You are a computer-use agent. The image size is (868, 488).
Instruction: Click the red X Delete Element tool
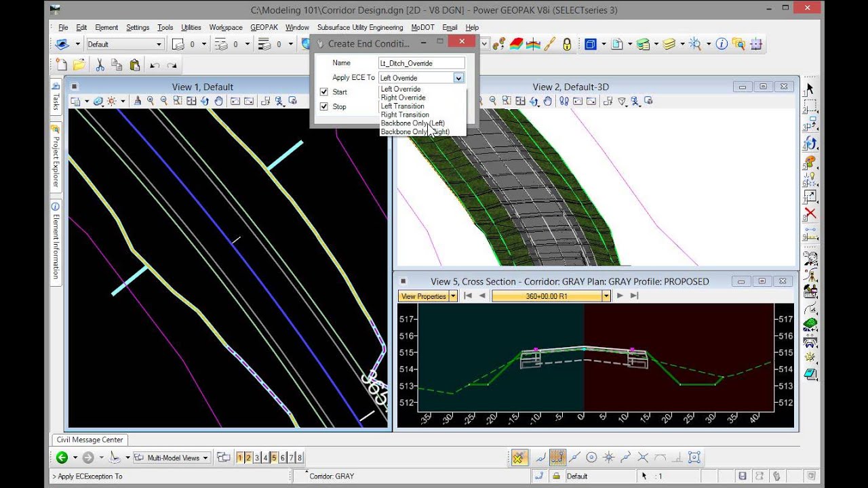(x=810, y=214)
